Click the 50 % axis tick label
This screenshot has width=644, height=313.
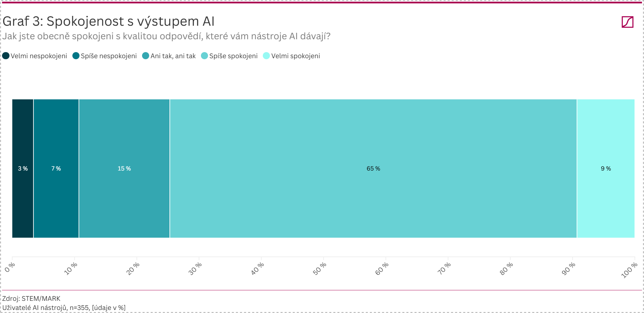point(320,269)
